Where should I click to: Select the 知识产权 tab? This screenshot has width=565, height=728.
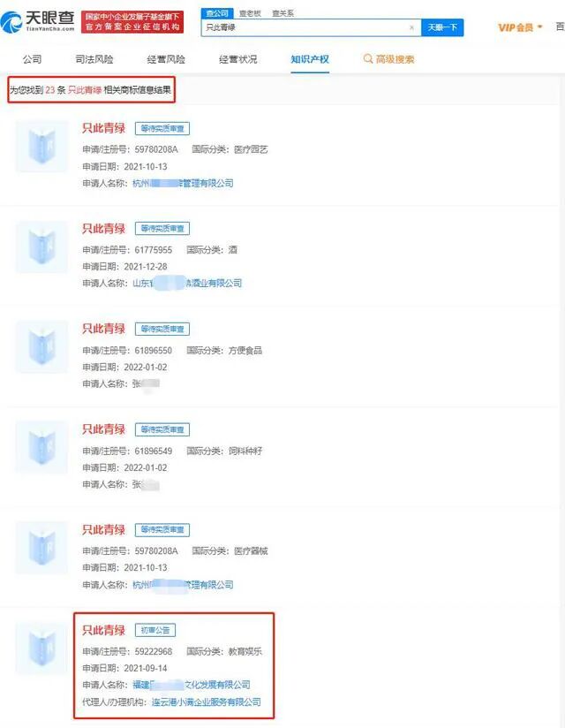[x=310, y=59]
